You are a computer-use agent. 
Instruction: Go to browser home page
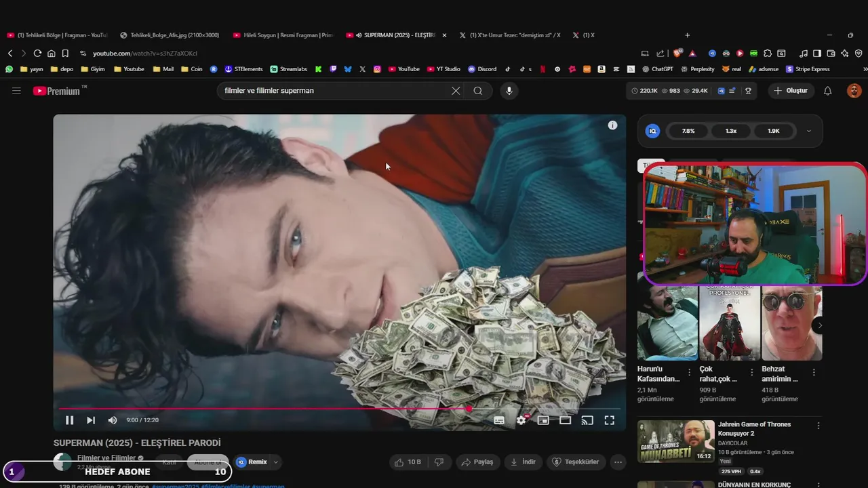tap(51, 54)
